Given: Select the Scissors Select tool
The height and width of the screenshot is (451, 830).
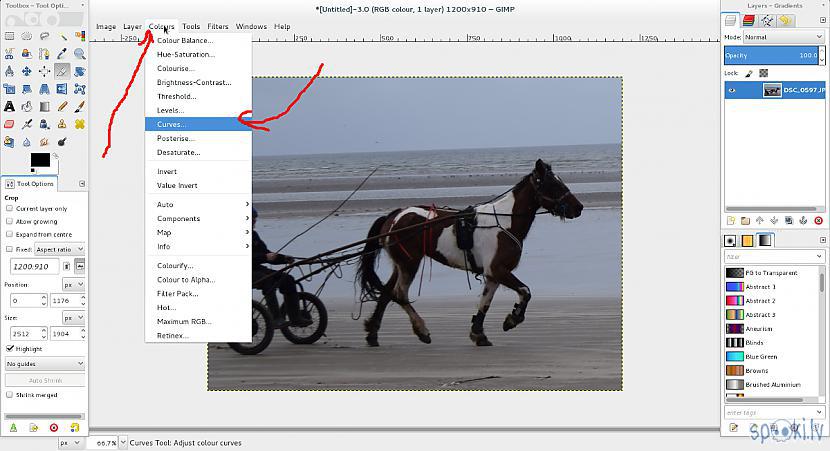Looking at the screenshot, I should pyautogui.click(x=10, y=53).
